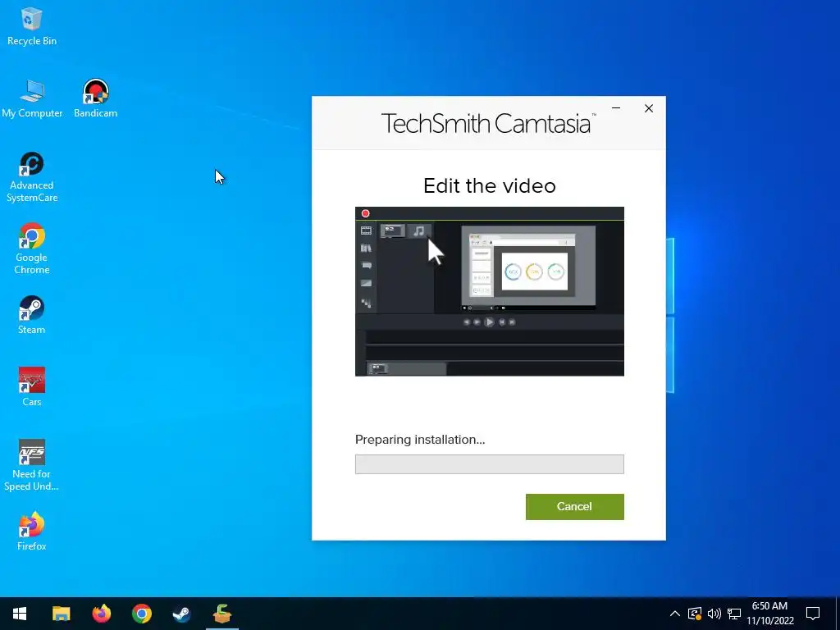Click the TechSmith Camtasia title logo
Image resolution: width=840 pixels, height=630 pixels.
(x=488, y=123)
